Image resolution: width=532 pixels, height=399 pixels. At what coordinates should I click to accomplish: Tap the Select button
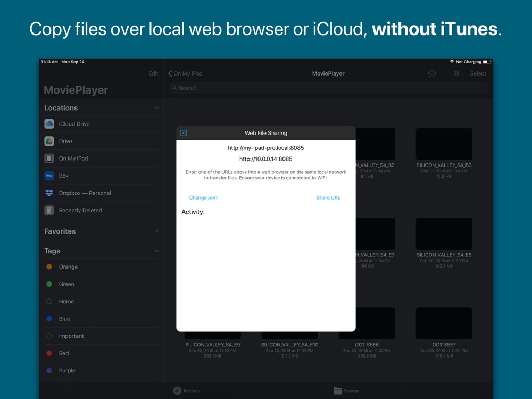(478, 73)
